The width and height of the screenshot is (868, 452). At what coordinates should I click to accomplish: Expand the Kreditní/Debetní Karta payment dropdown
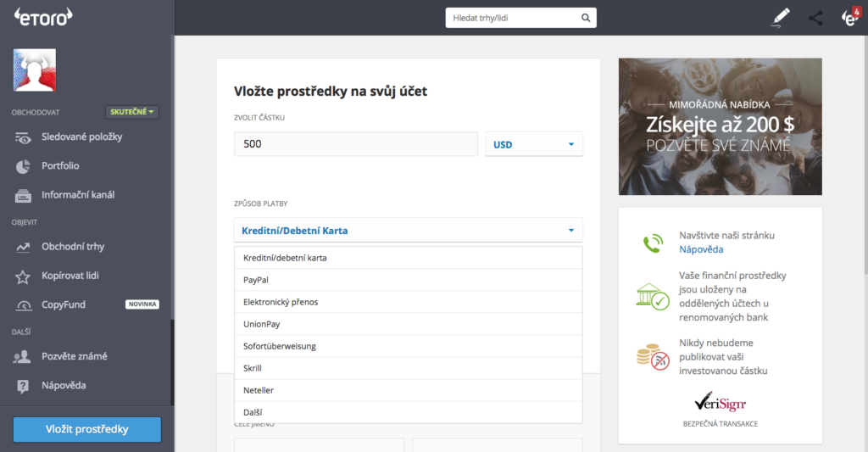point(408,230)
